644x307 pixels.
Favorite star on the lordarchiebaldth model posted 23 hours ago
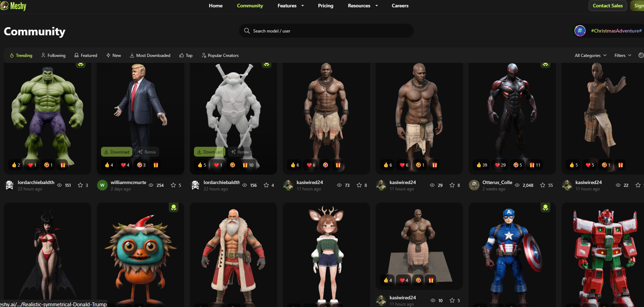click(x=80, y=185)
